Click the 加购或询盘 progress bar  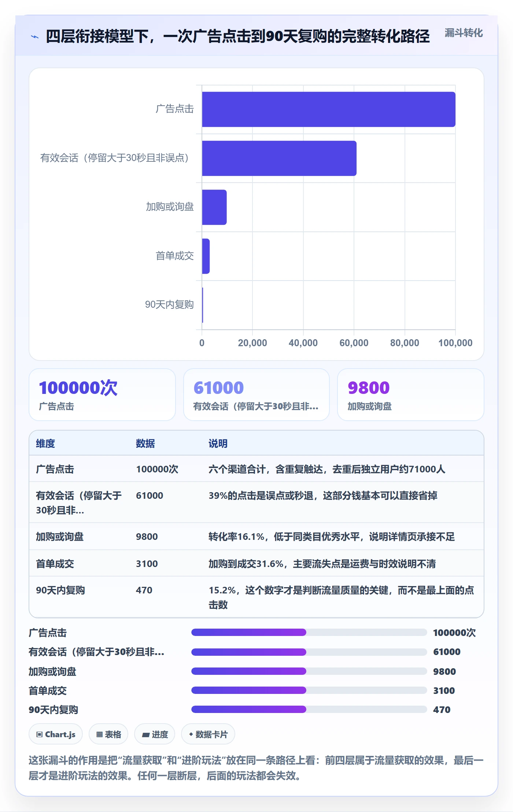pos(309,671)
